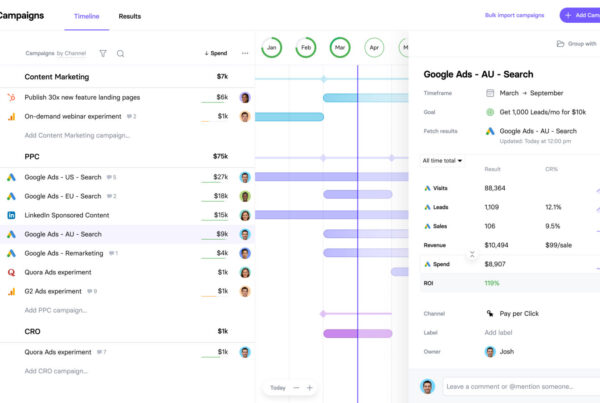Open Publish 30x new feature landing pages
Viewport: 600px width, 403px height.
(x=82, y=97)
